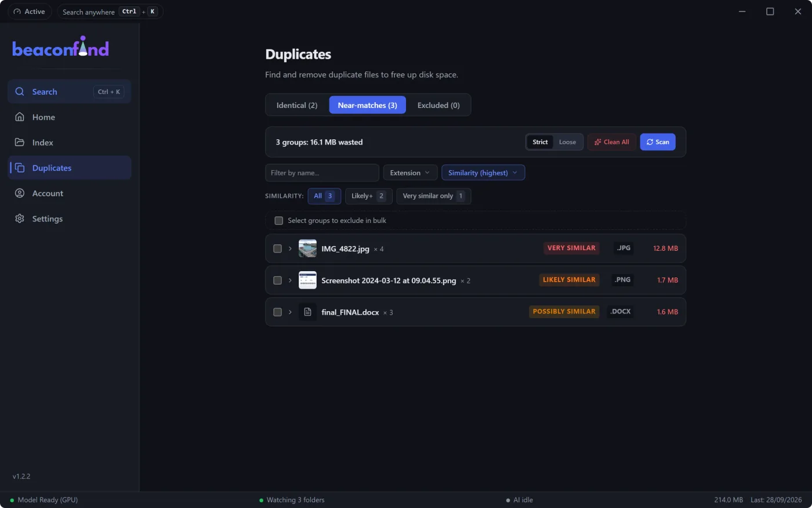
Task: Click the Home house icon
Action: (20, 117)
